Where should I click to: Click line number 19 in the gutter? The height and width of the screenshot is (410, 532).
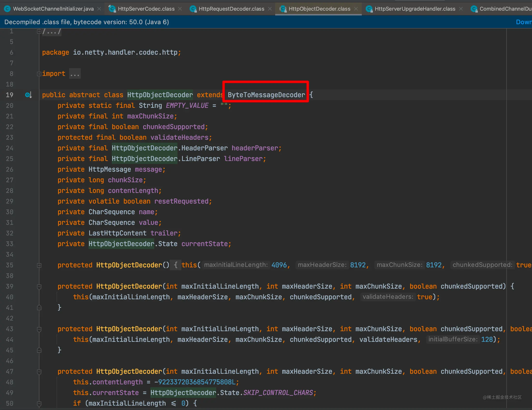click(x=9, y=95)
